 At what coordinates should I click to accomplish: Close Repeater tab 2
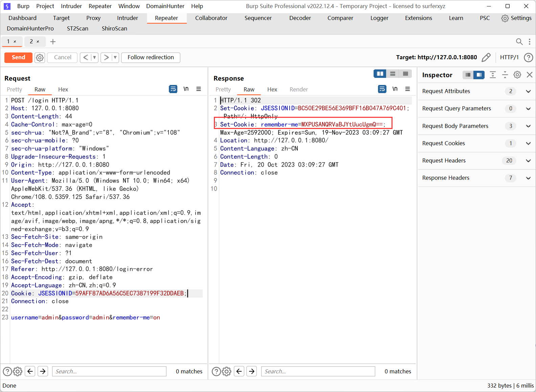point(38,42)
